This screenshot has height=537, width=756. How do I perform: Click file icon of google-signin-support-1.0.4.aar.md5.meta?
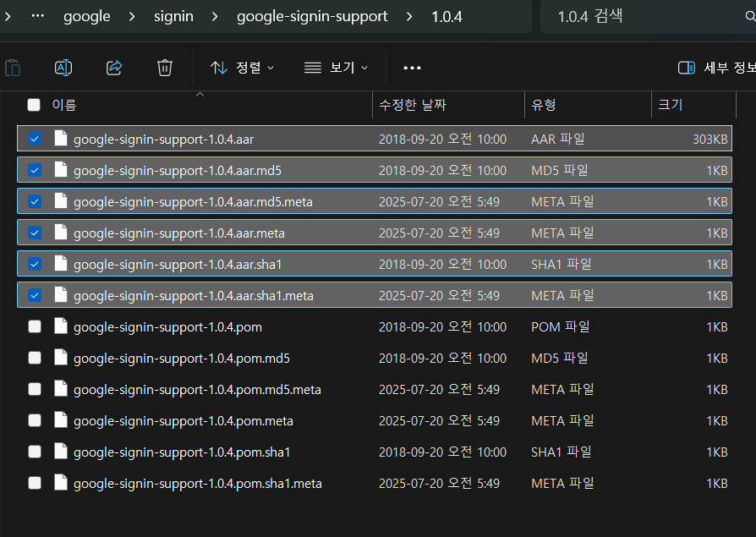coord(61,200)
